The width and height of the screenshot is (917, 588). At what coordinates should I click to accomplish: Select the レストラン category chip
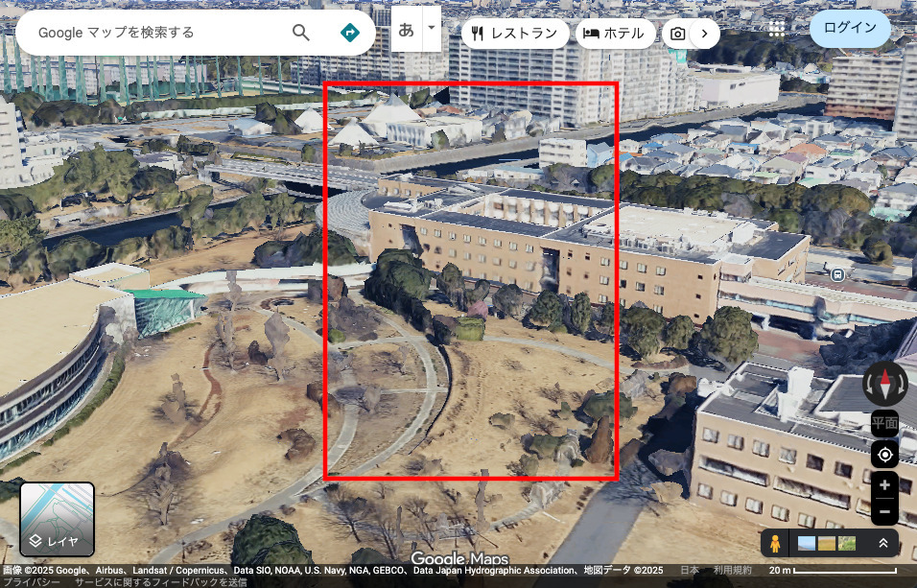[x=514, y=34]
